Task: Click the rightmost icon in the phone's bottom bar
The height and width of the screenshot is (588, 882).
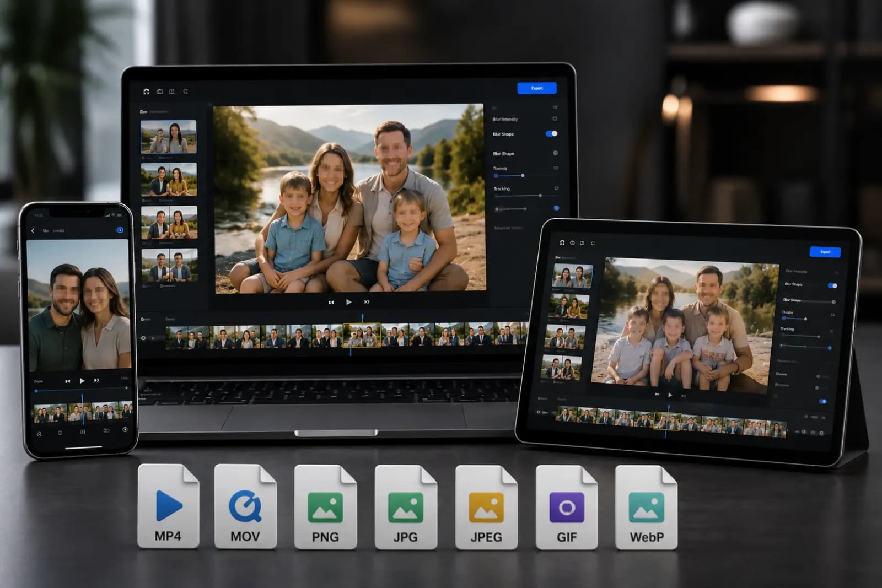Action: 125,429
